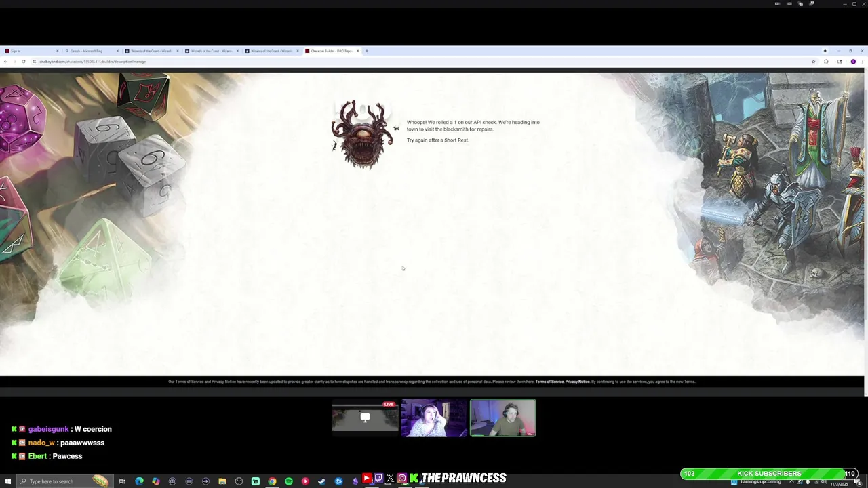Open the purple profile avatar menu

pos(853,62)
